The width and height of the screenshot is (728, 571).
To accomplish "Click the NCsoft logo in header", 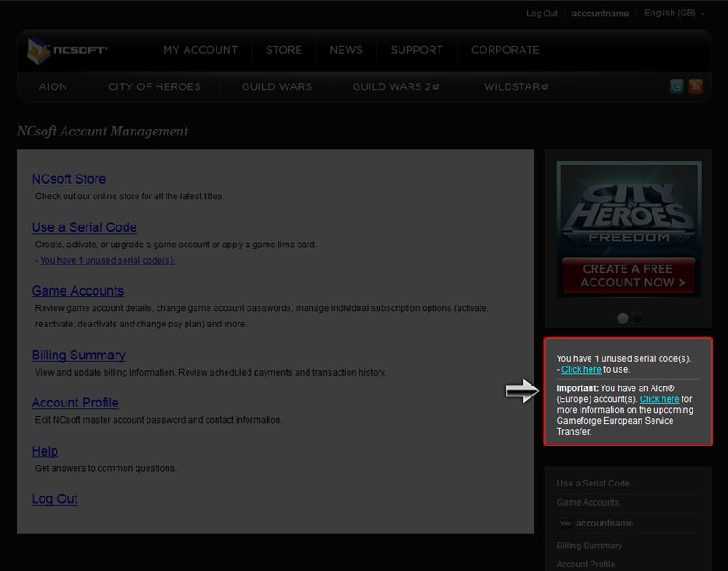I will pyautogui.click(x=67, y=49).
